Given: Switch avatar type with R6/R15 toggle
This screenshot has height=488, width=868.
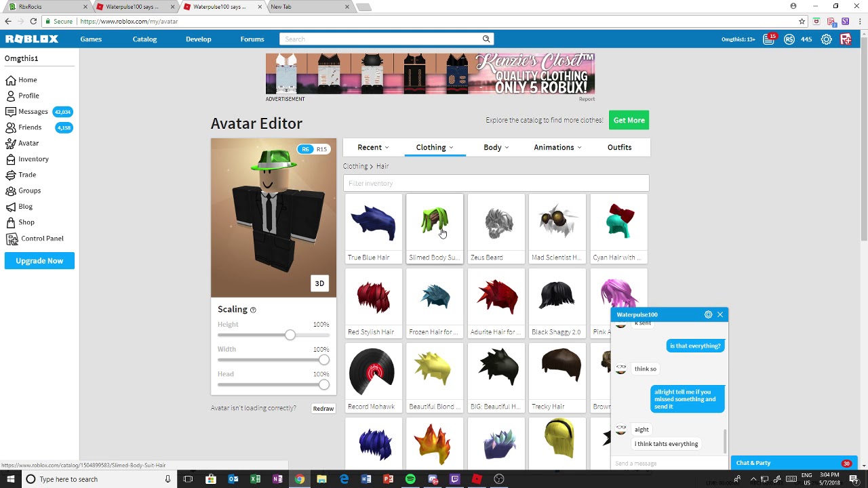Looking at the screenshot, I should 313,149.
